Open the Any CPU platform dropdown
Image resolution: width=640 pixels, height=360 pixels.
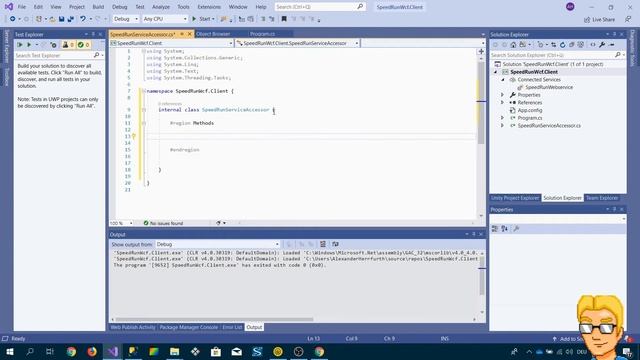coord(165,19)
